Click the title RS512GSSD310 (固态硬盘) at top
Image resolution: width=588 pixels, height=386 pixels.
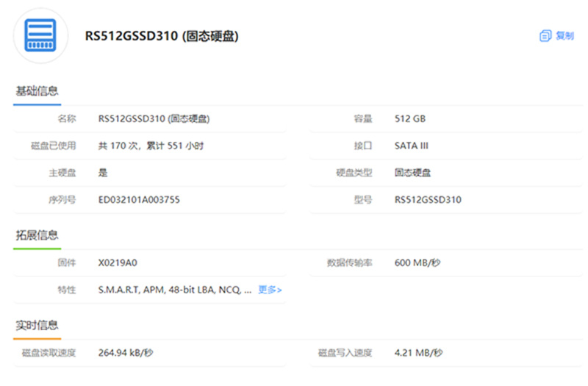162,36
